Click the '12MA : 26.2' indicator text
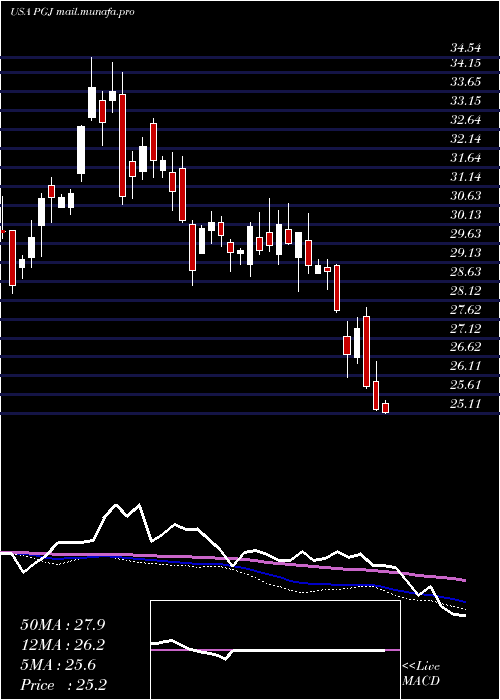 (64, 645)
